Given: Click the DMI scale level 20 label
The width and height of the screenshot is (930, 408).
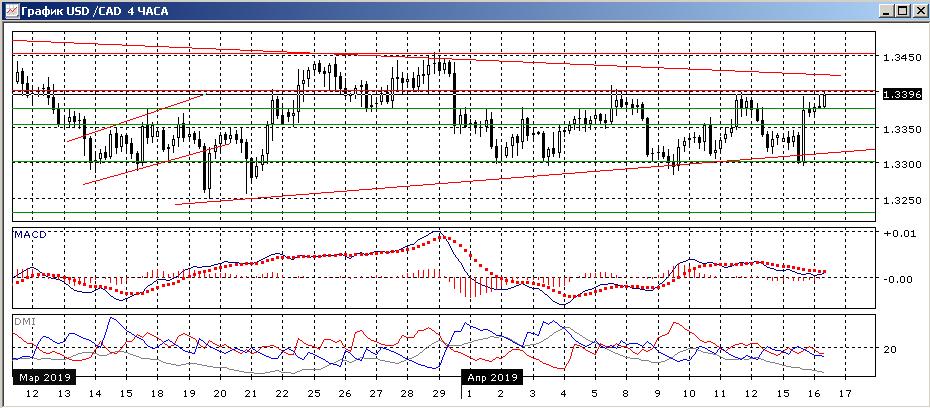Looking at the screenshot, I should (890, 349).
